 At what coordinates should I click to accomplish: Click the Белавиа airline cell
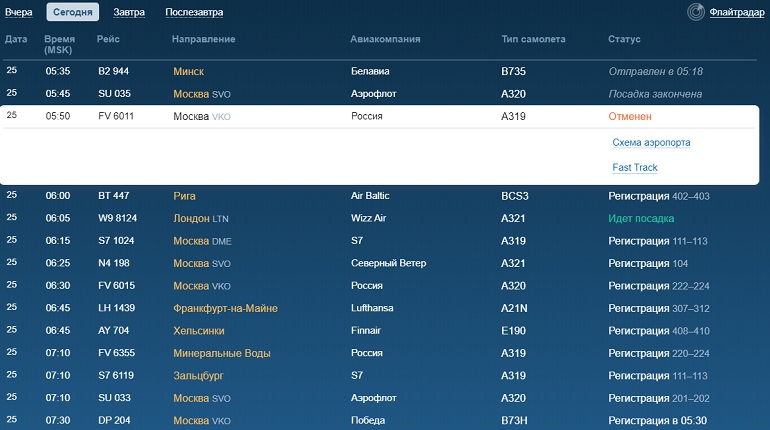click(370, 71)
